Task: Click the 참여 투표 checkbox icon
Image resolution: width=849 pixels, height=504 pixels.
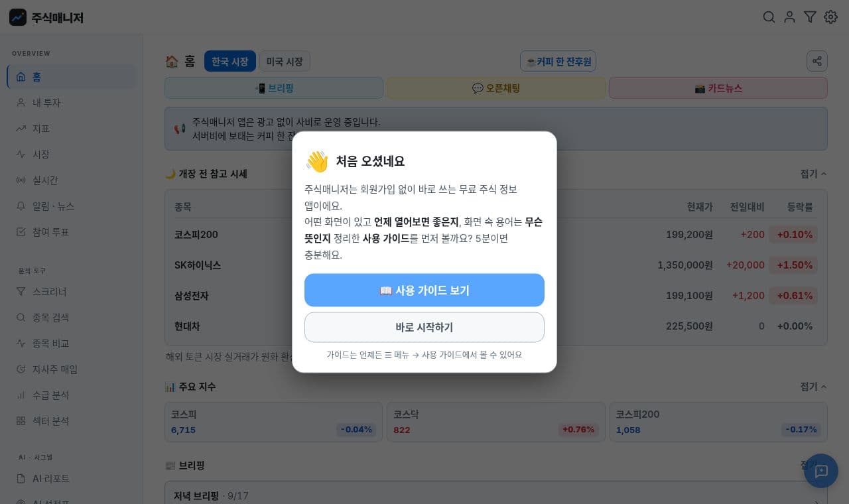Action: coord(21,232)
